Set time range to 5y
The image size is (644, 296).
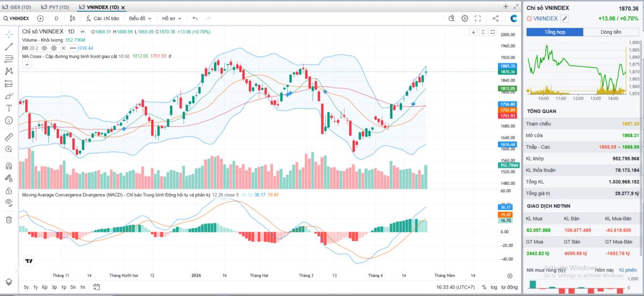pyautogui.click(x=26, y=287)
